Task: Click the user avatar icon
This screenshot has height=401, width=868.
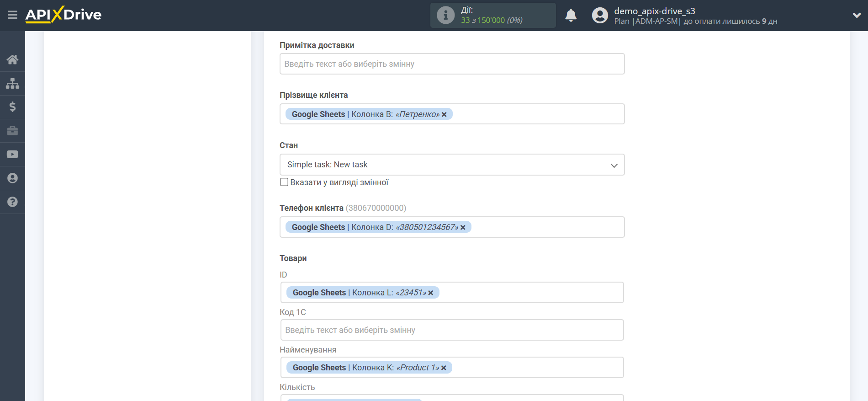Action: coord(600,15)
